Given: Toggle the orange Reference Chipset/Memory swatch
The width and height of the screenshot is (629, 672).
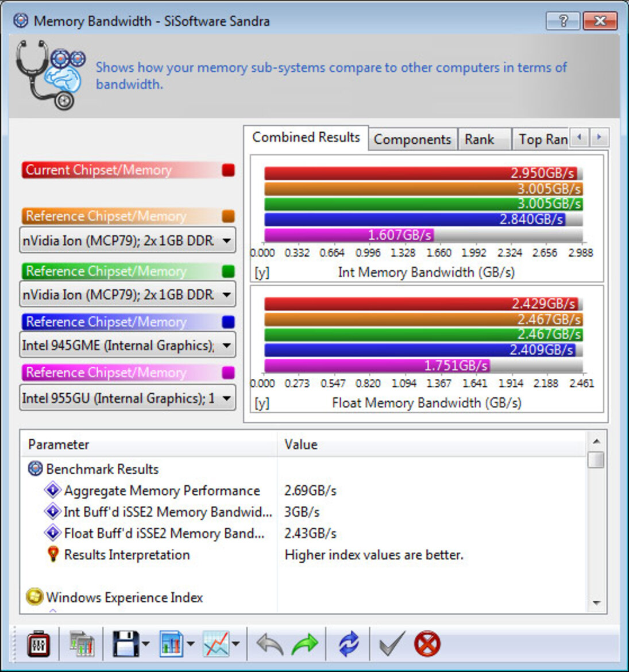Looking at the screenshot, I should [x=228, y=216].
